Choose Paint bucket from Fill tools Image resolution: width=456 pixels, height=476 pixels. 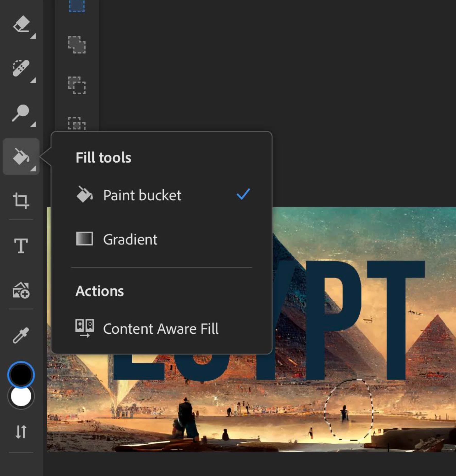tap(162, 195)
